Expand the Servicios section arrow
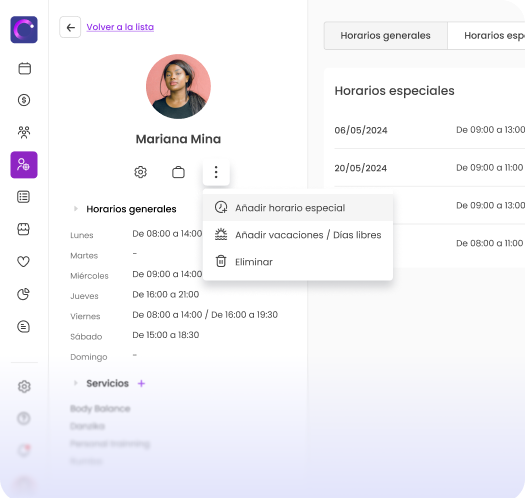 tap(76, 383)
